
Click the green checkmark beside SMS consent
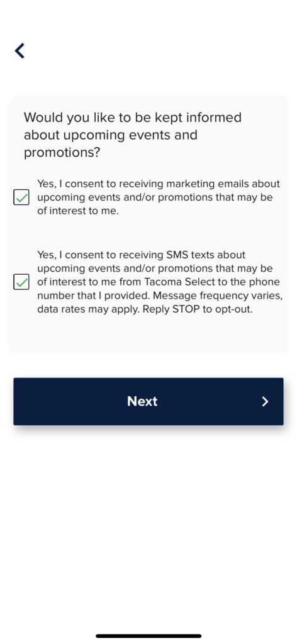21,282
